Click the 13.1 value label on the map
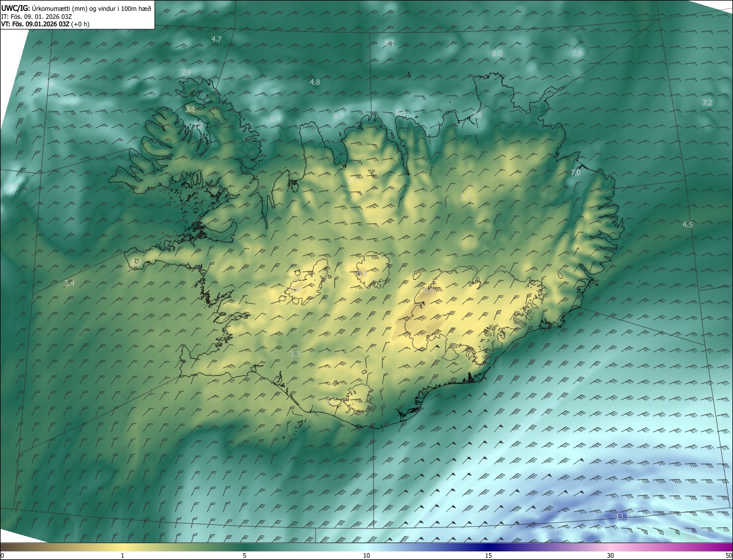This screenshot has height=560, width=733. pos(622,516)
